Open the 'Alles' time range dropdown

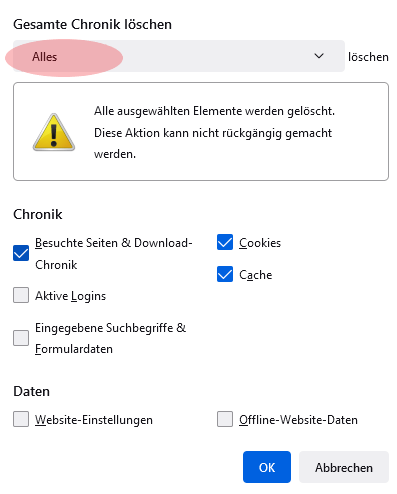(179, 56)
